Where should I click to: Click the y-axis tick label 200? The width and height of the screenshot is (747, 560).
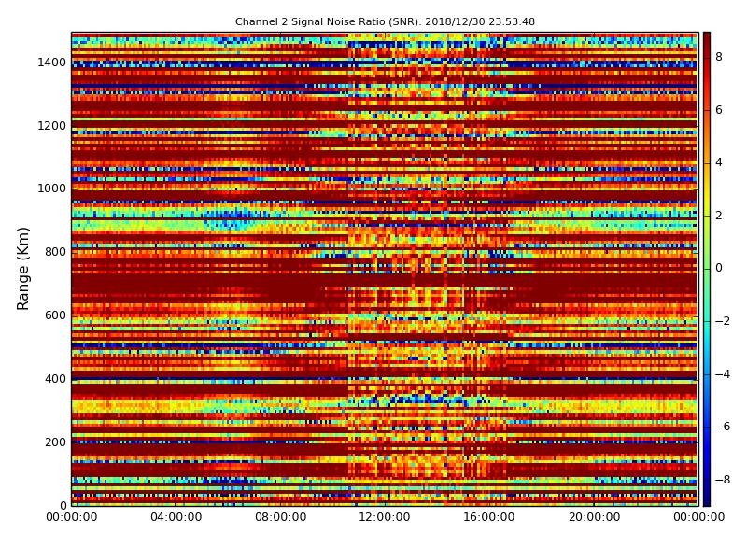[55, 441]
